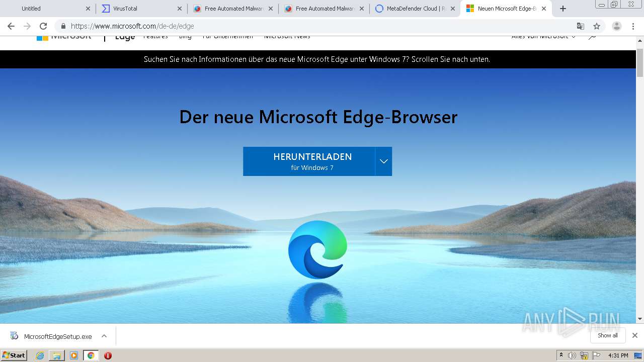This screenshot has height=362, width=644.
Task: Close the MetaDefender Cloud tab
Action: (x=452, y=9)
